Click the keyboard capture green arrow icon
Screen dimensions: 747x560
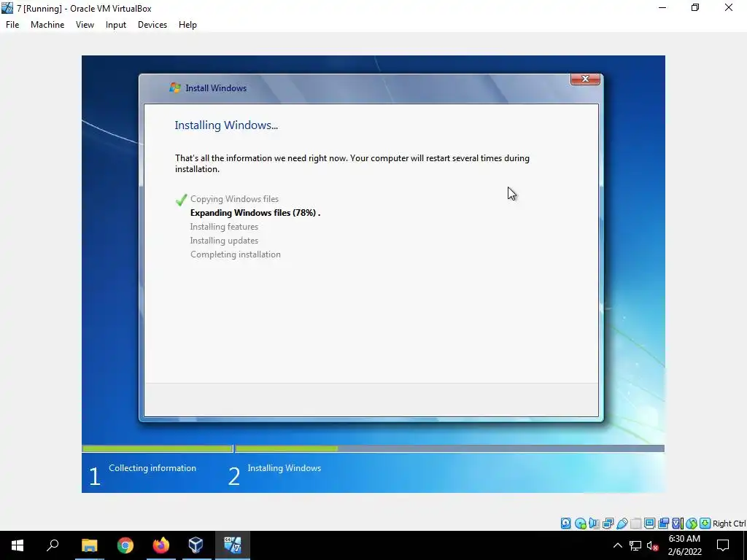(x=705, y=524)
